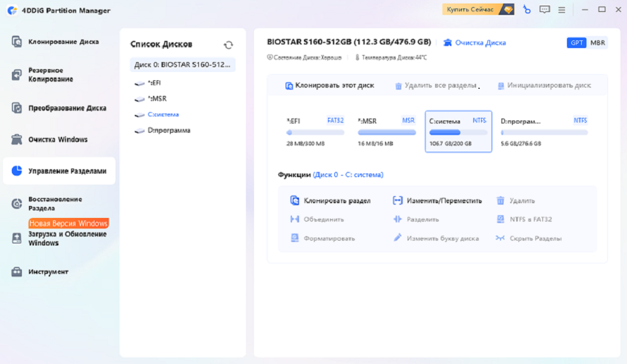Select the *:MSR partition card
The height and width of the screenshot is (364, 627).
[x=386, y=132]
